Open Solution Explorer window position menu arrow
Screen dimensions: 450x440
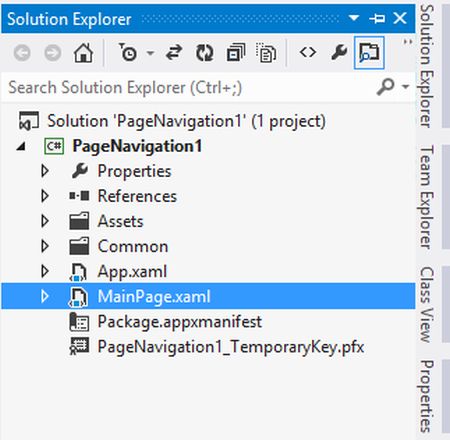(354, 18)
